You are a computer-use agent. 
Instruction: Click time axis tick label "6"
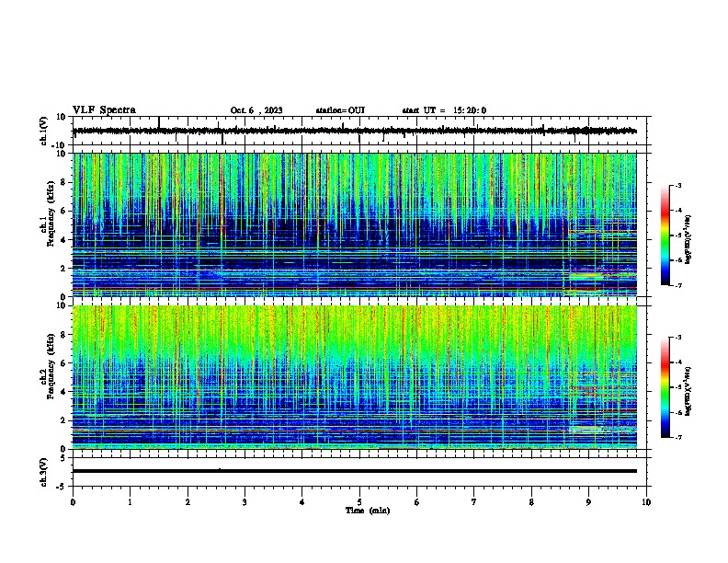(x=417, y=502)
